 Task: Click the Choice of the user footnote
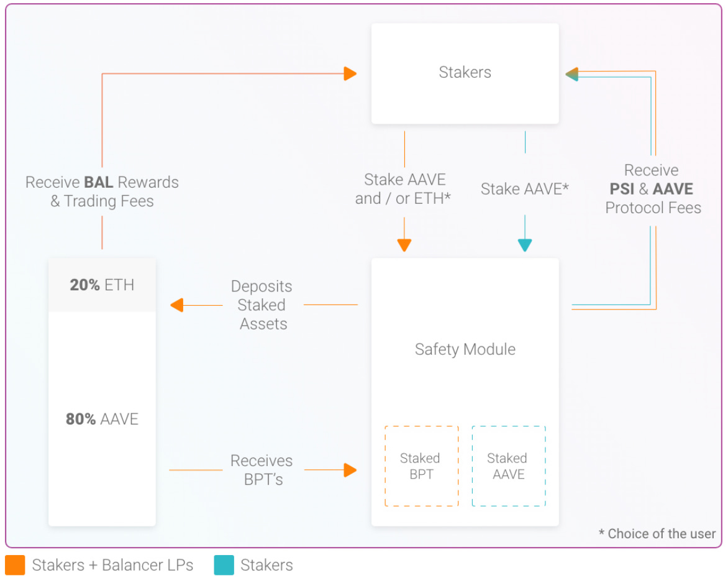(657, 534)
